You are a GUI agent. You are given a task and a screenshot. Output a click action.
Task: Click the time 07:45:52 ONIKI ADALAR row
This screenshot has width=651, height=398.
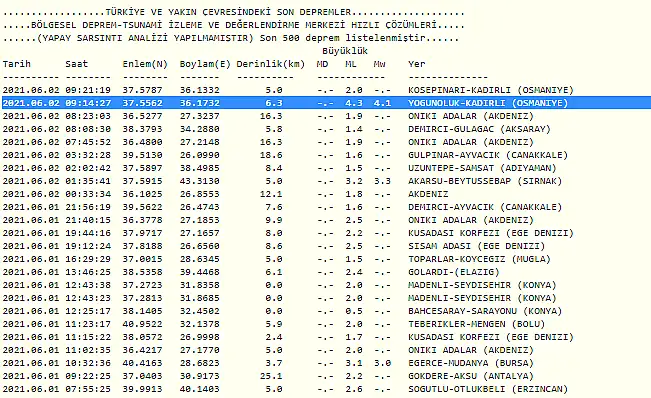point(88,142)
